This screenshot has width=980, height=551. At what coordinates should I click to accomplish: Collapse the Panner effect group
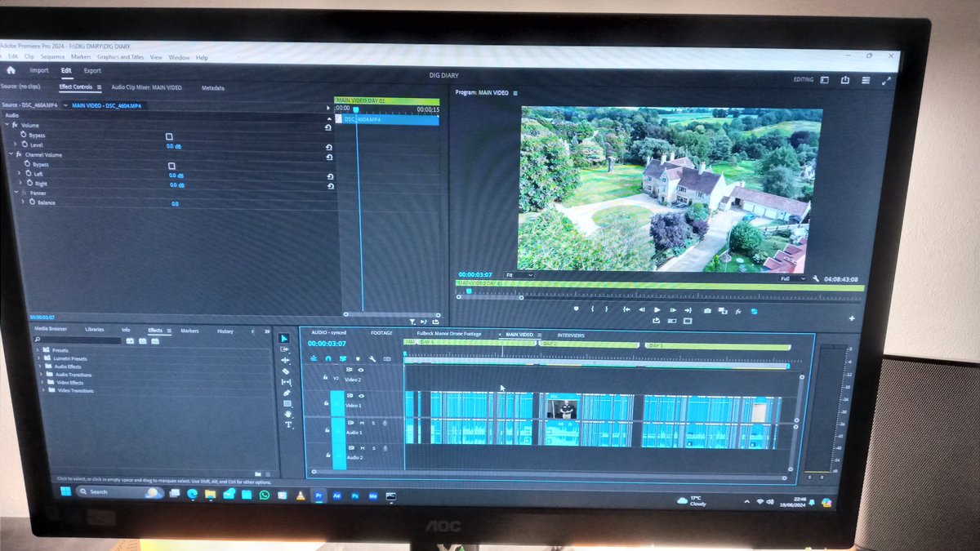coord(16,193)
